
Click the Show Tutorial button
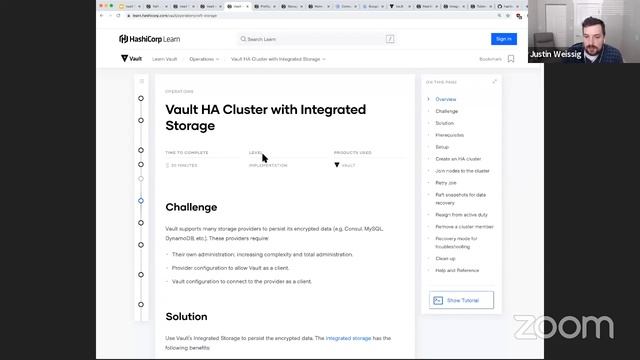click(x=461, y=300)
